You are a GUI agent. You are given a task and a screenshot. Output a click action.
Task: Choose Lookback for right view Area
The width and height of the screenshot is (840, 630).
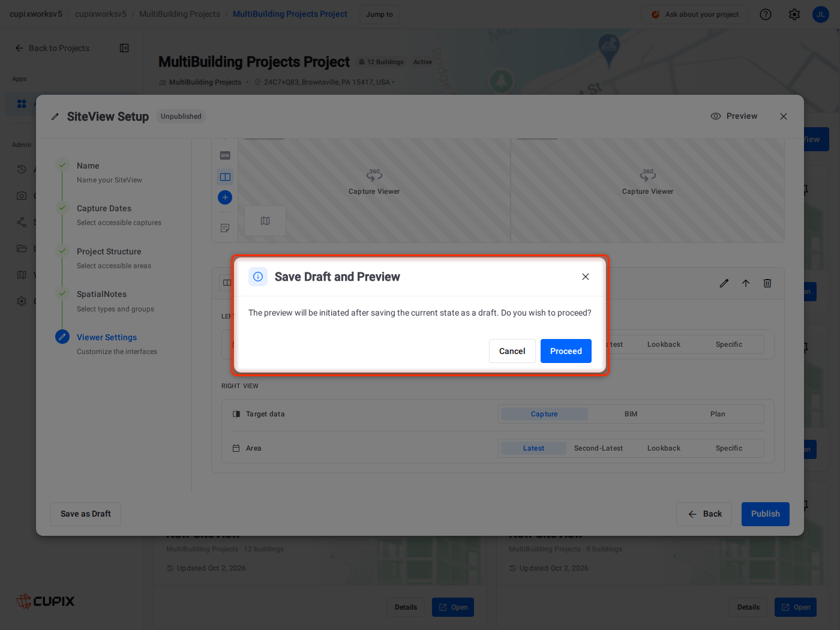(664, 448)
